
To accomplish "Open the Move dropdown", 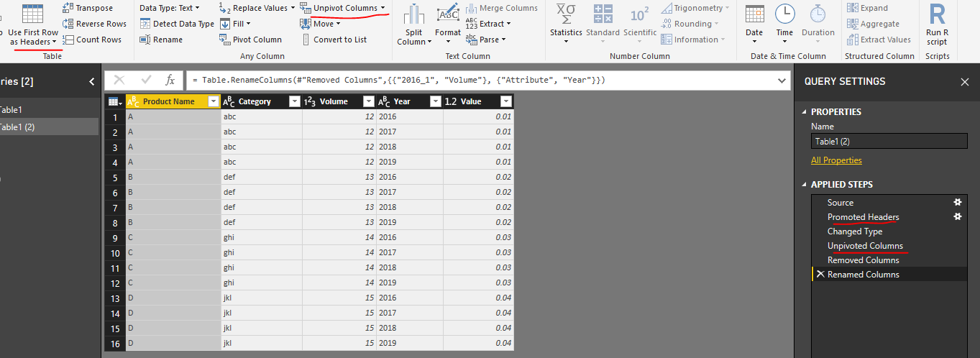I will (x=320, y=24).
